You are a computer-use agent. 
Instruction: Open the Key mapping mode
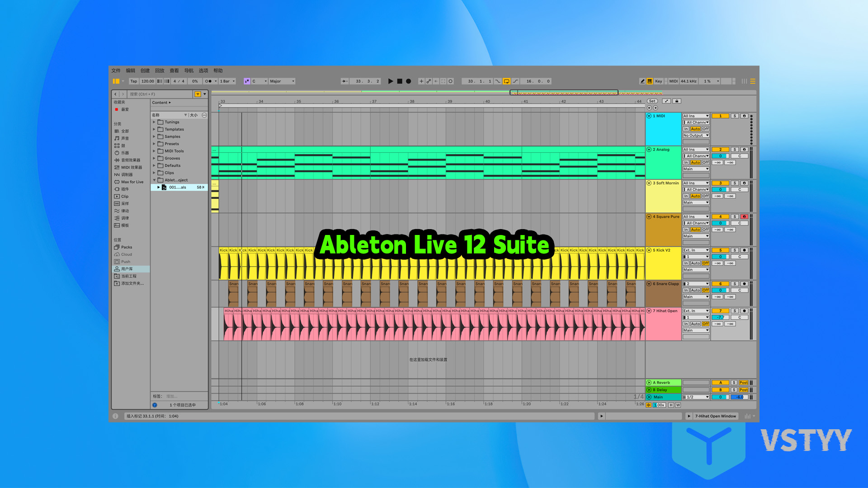click(658, 81)
